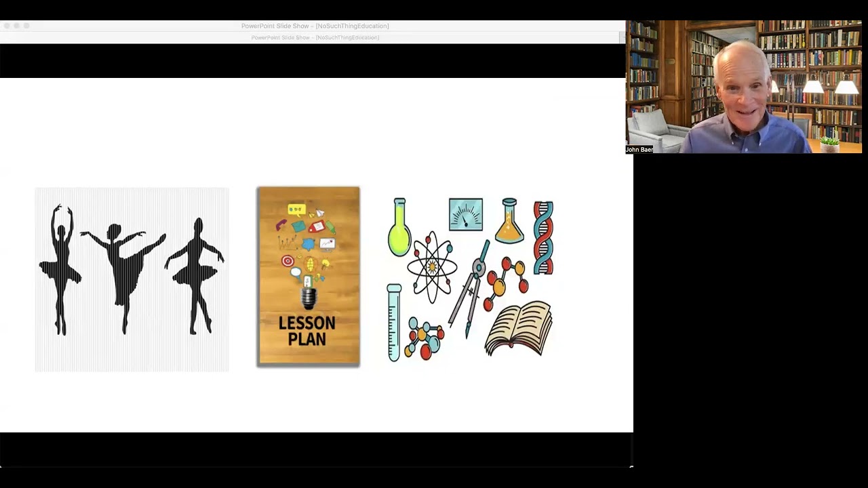This screenshot has width=868, height=488.
Task: Click the red target icon above the bulb
Action: click(x=288, y=261)
